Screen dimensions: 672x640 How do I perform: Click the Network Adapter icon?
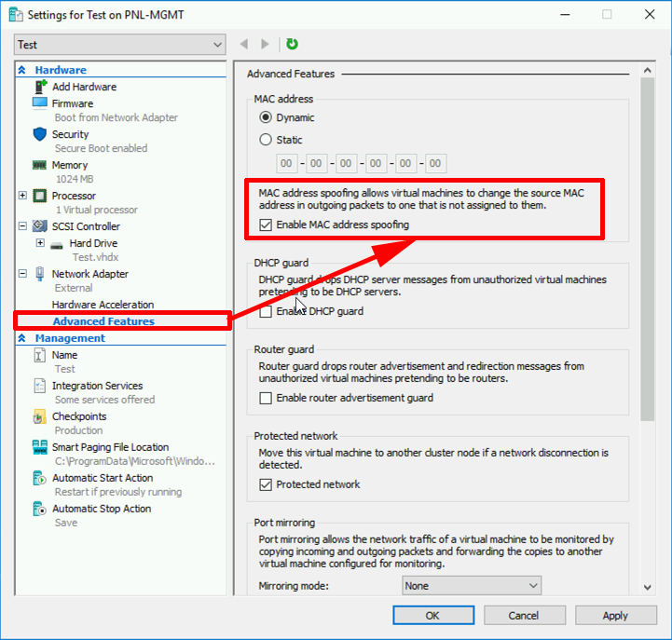coord(40,274)
